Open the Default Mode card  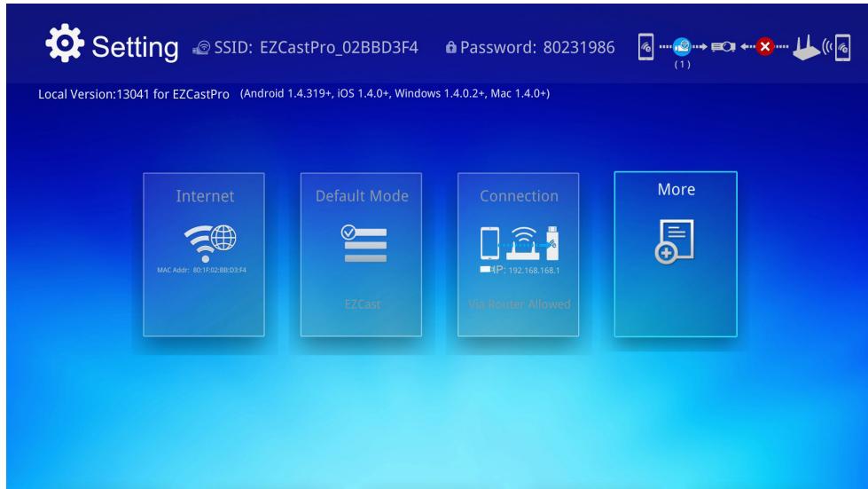click(x=361, y=254)
